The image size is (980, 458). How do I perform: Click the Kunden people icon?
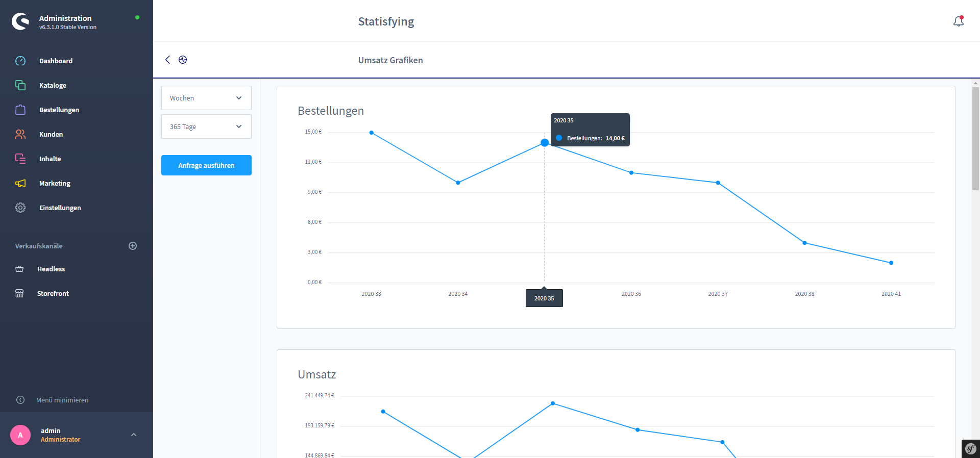[20, 134]
